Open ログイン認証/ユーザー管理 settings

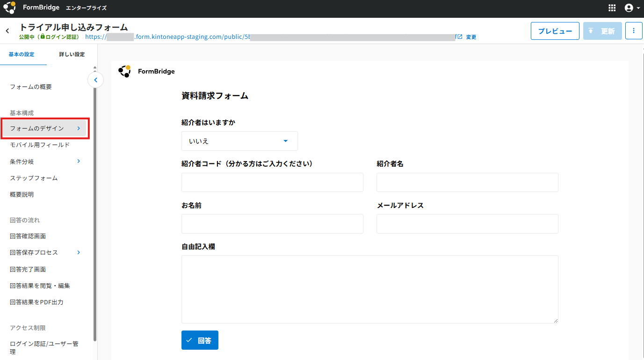(45, 348)
